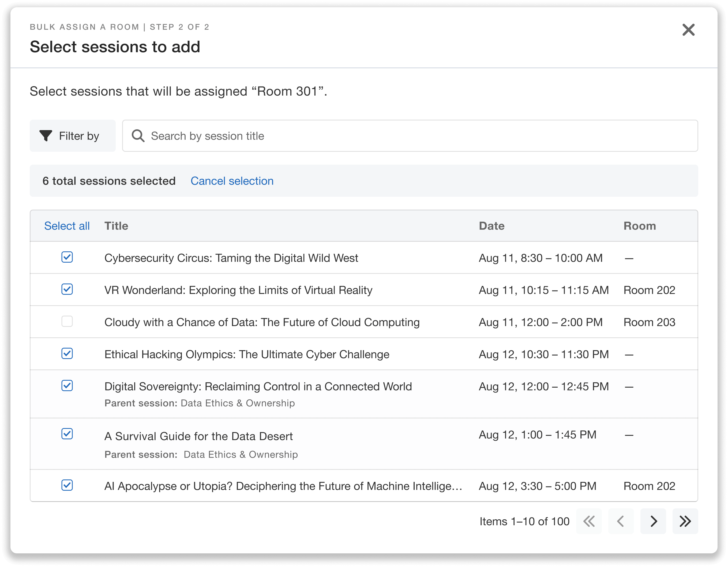Close the bulk assign dialog
Viewport: 728px width, 567px height.
[688, 30]
